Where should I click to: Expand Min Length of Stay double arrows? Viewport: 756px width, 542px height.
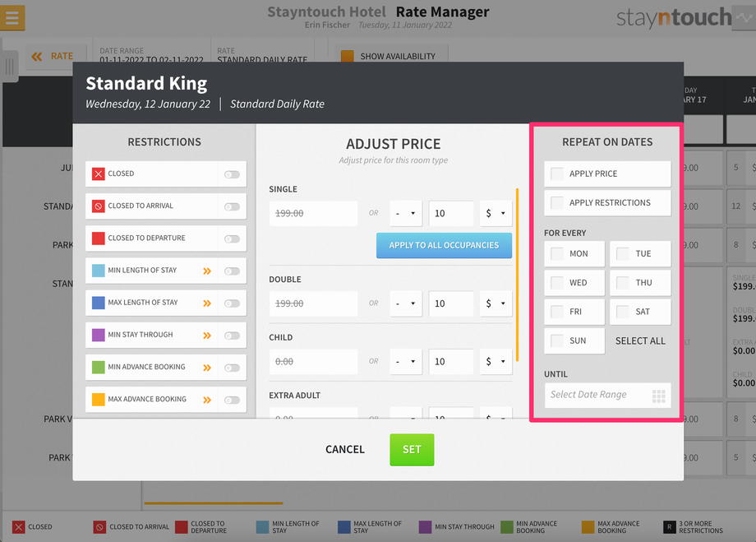click(x=207, y=271)
